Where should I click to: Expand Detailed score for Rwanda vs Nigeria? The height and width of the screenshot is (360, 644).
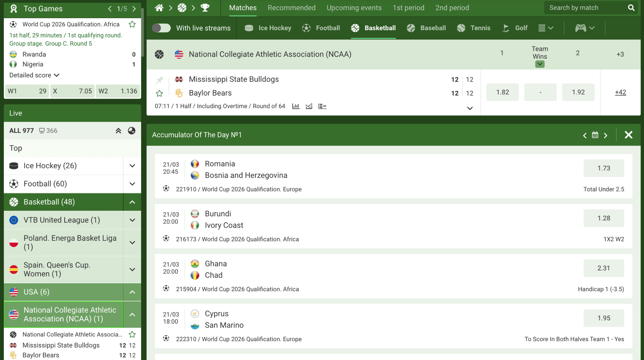34,75
